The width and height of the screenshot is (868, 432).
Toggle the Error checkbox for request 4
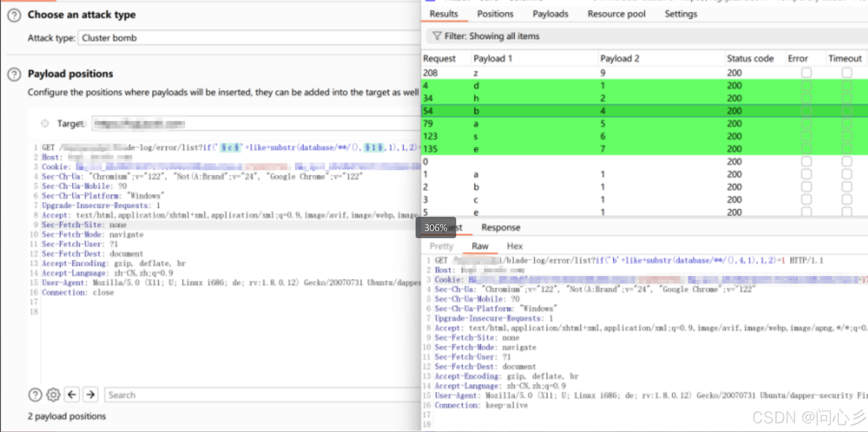point(806,85)
